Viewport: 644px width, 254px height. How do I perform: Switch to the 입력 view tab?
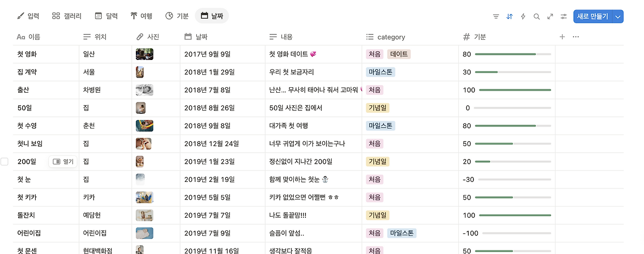[28, 16]
